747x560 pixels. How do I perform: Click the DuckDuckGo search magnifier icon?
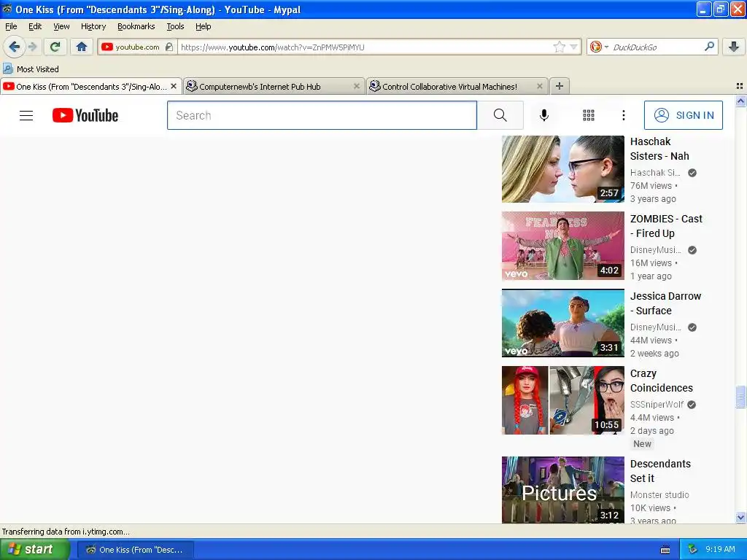coord(709,47)
